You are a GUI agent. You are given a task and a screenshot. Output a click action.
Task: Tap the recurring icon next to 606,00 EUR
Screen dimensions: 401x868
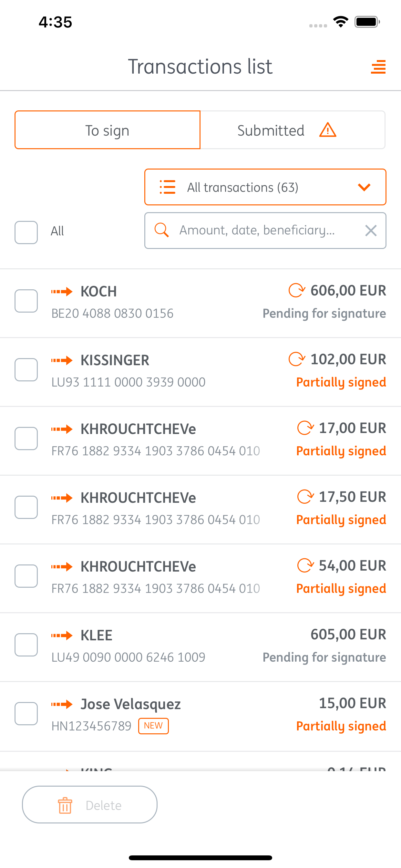click(x=296, y=290)
